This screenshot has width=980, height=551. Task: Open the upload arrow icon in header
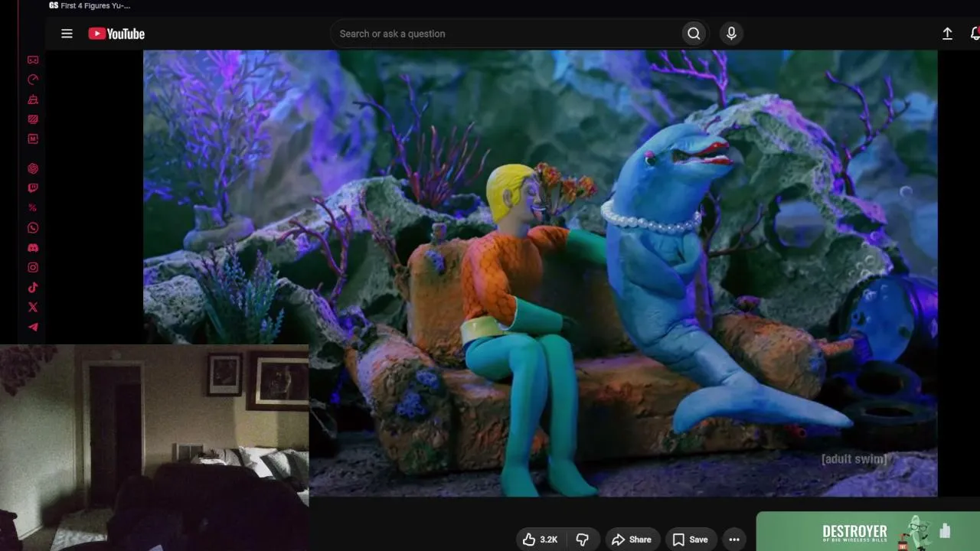click(x=947, y=34)
